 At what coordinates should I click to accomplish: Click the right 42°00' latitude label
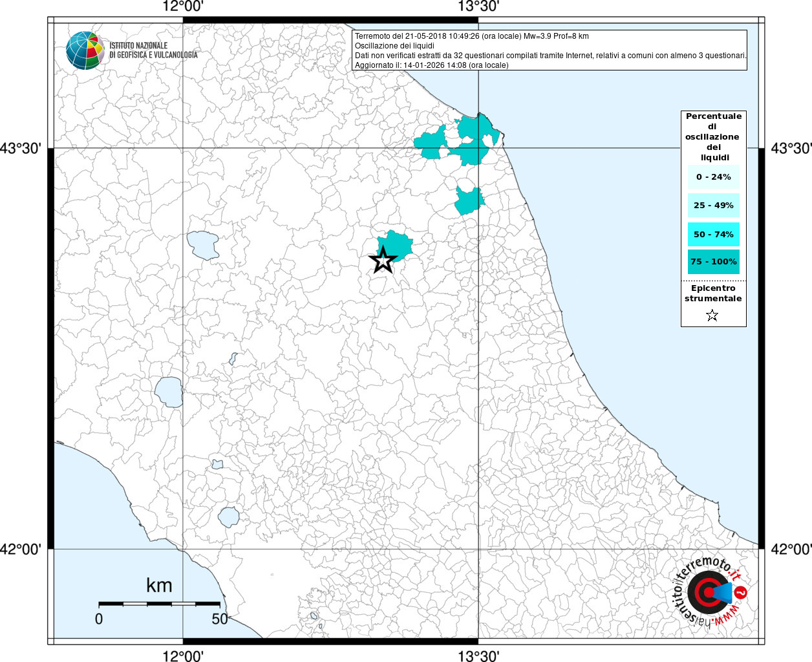click(x=791, y=550)
